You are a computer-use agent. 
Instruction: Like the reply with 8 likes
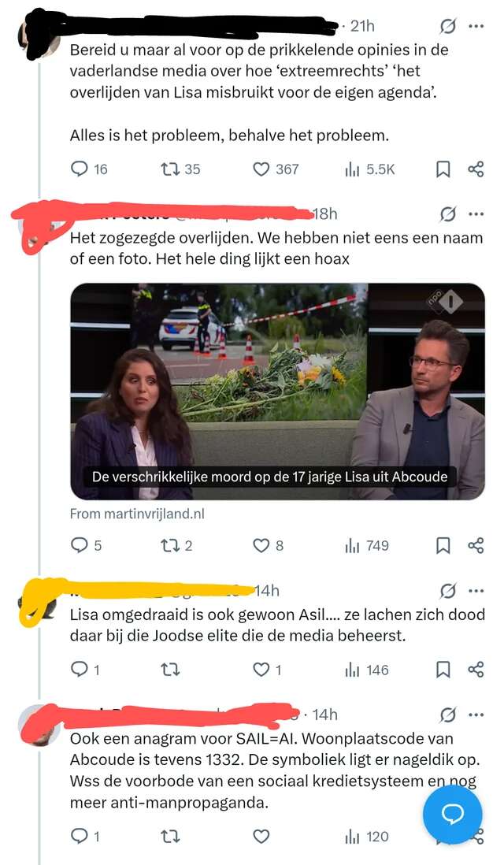pos(268,546)
